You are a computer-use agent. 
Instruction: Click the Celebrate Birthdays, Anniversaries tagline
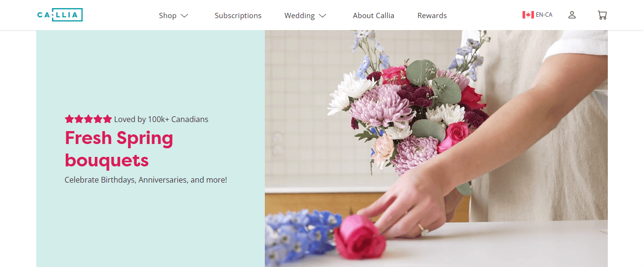click(146, 180)
